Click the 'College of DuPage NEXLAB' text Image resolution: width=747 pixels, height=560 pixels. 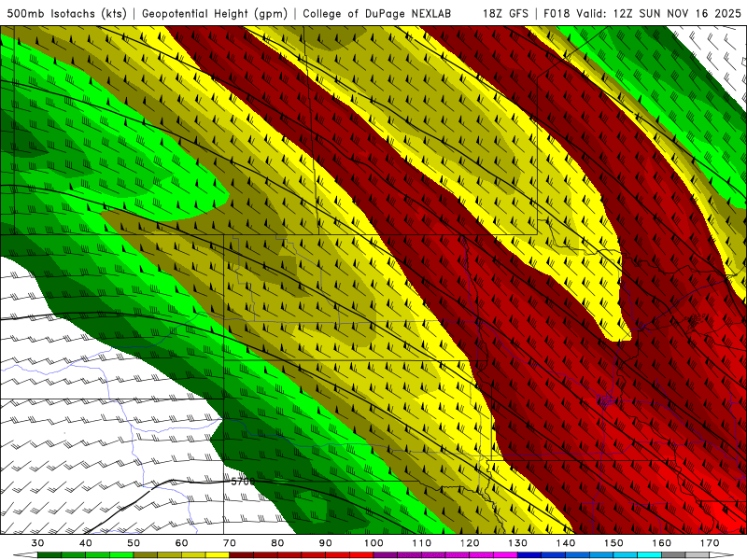(x=377, y=13)
